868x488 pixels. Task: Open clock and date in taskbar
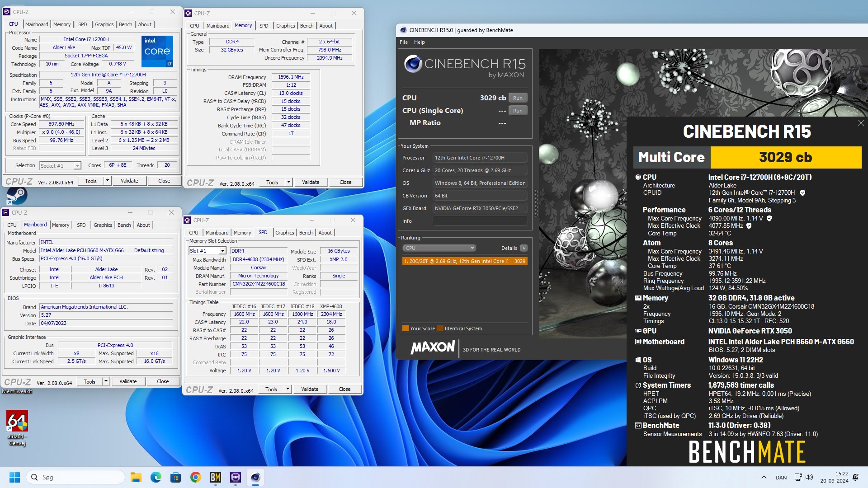tap(835, 477)
